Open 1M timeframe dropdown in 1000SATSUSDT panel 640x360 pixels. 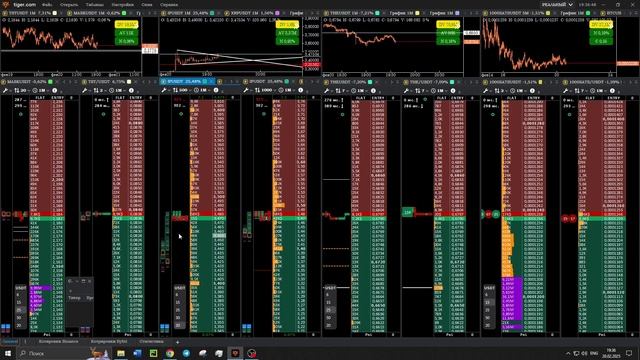coord(518,91)
